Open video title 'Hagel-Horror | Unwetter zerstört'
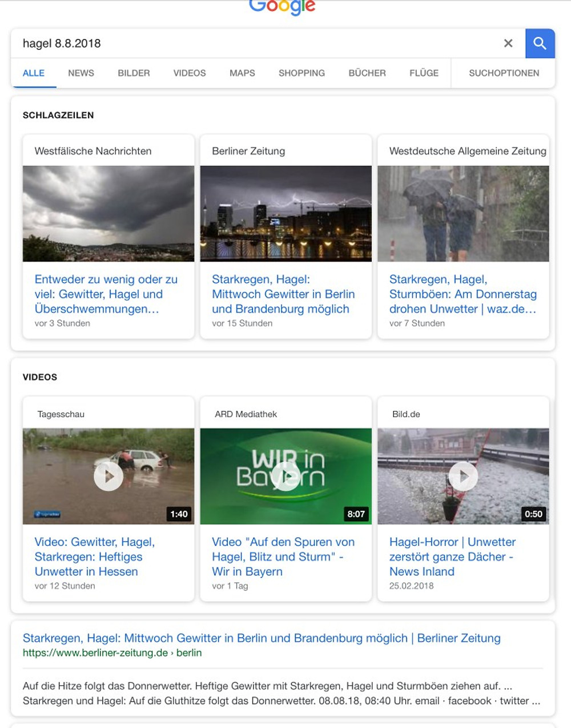571x728 pixels. 452,557
